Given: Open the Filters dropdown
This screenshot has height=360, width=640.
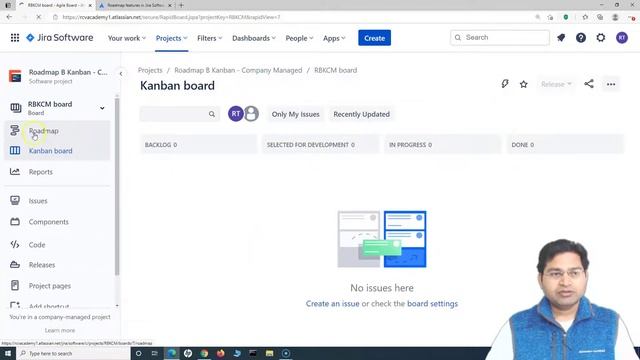Looking at the screenshot, I should [x=209, y=38].
